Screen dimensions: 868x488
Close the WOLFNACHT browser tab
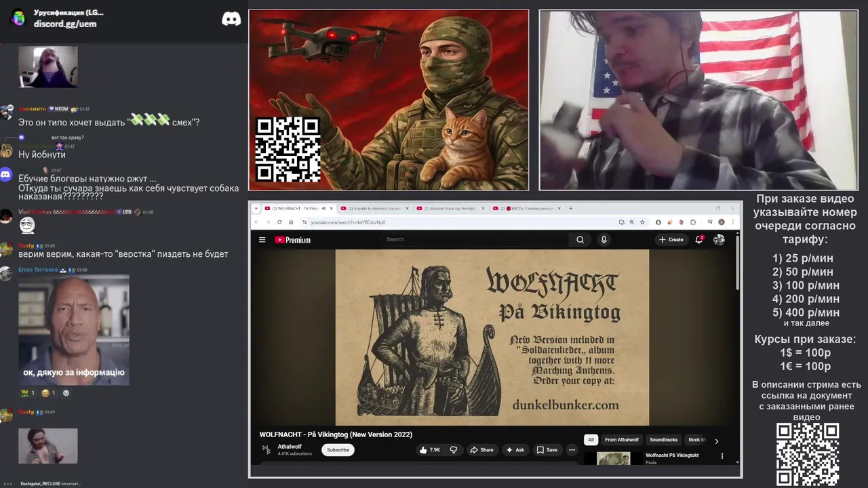(x=331, y=208)
